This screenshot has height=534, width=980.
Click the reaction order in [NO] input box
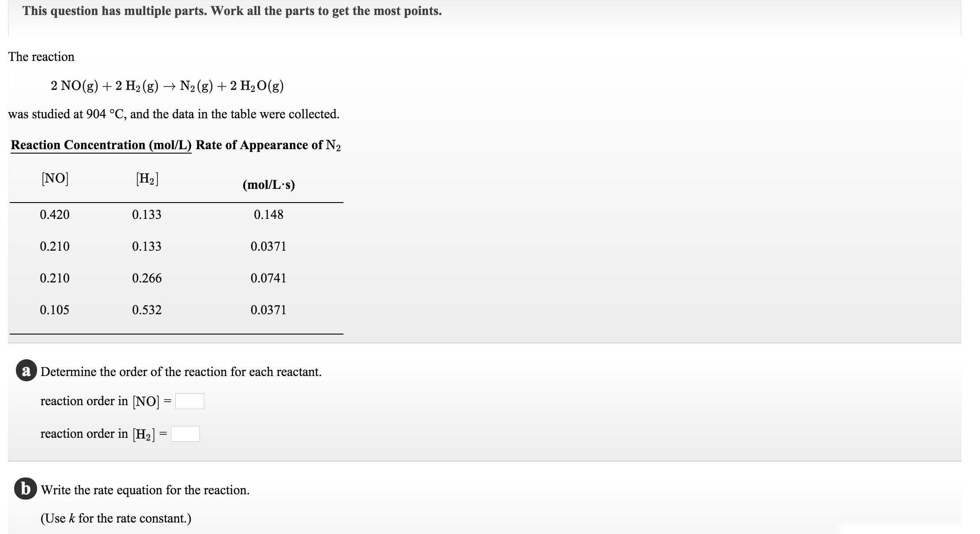[x=189, y=401]
